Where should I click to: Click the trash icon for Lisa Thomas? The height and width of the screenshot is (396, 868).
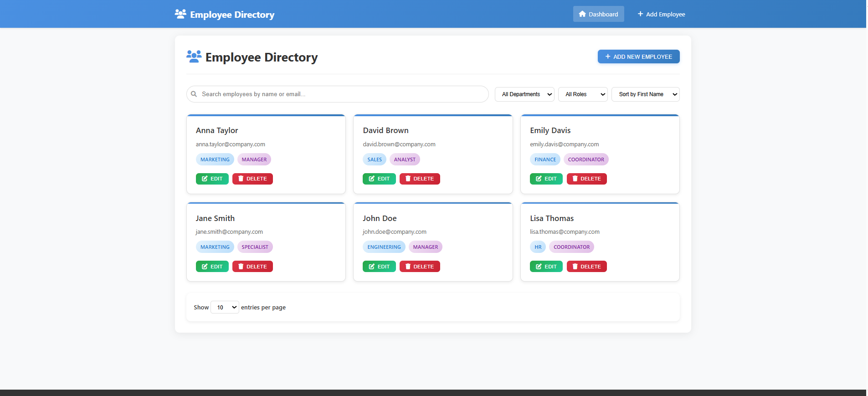(575, 267)
